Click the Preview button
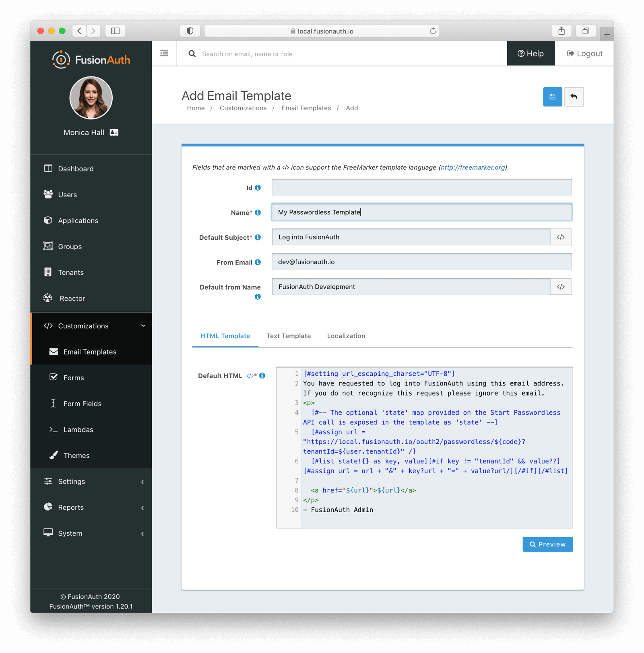 click(x=547, y=544)
